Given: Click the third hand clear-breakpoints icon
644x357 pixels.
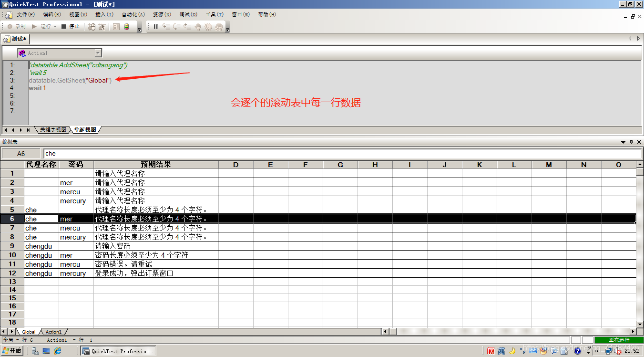Looking at the screenshot, I should click(x=219, y=27).
